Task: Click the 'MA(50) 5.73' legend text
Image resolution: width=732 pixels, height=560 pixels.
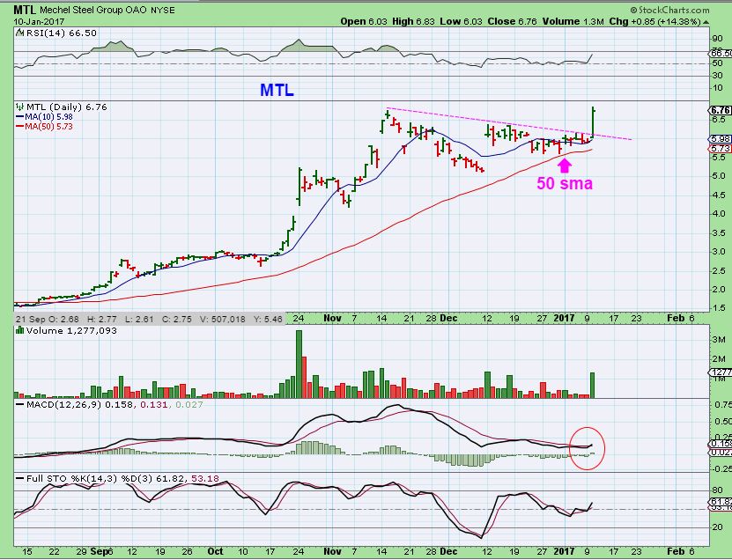Action: pyautogui.click(x=48, y=127)
